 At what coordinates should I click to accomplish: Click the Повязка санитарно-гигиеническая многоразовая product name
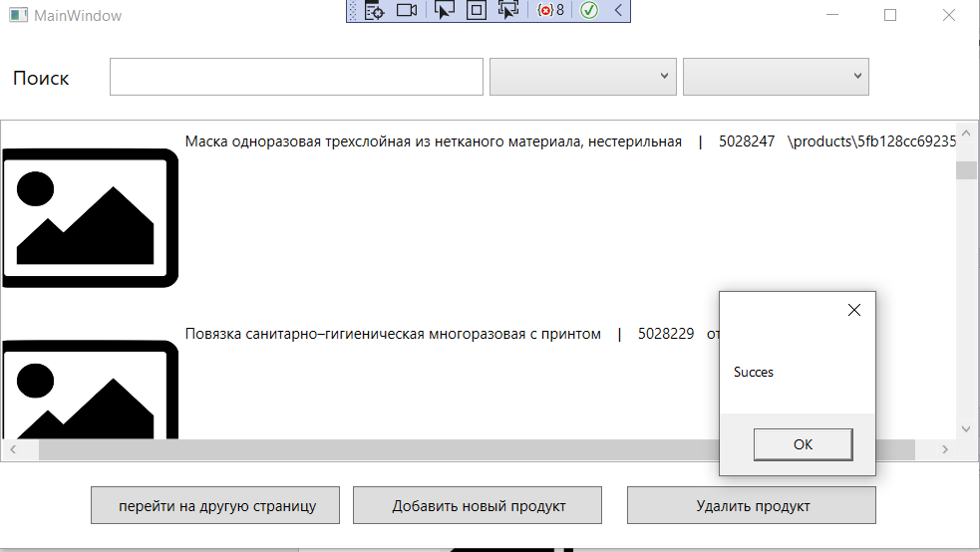pos(393,334)
